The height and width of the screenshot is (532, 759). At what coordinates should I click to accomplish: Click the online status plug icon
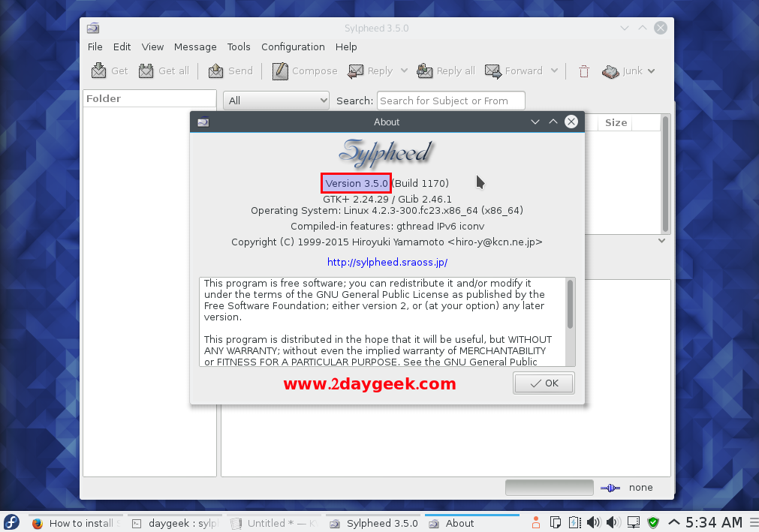(x=610, y=488)
